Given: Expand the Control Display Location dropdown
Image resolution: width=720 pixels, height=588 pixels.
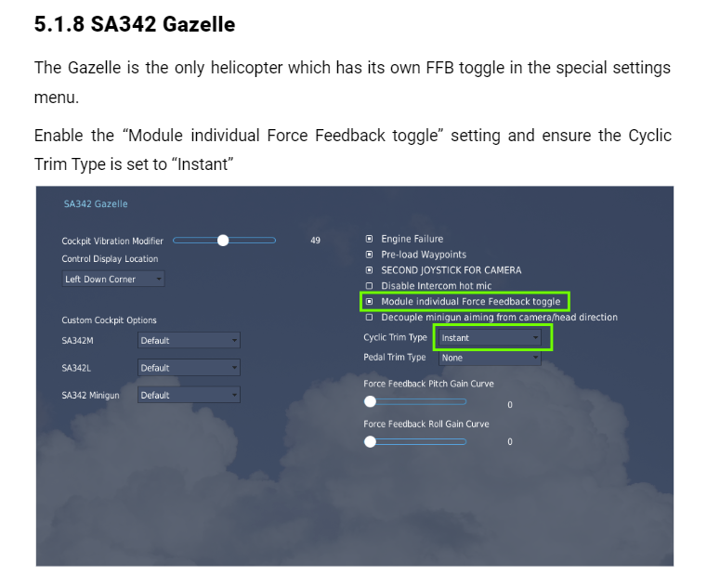Looking at the screenshot, I should (113, 279).
